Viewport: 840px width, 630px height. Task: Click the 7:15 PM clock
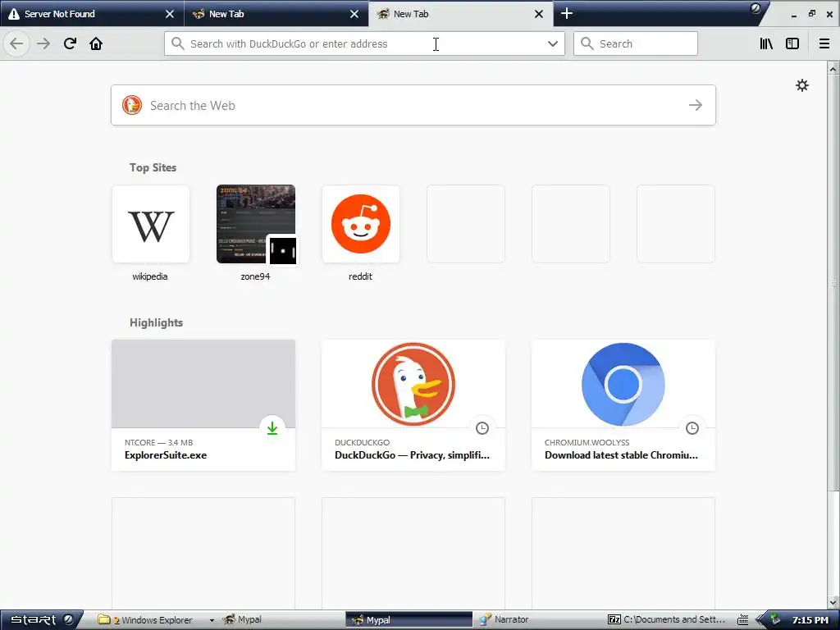pos(810,620)
